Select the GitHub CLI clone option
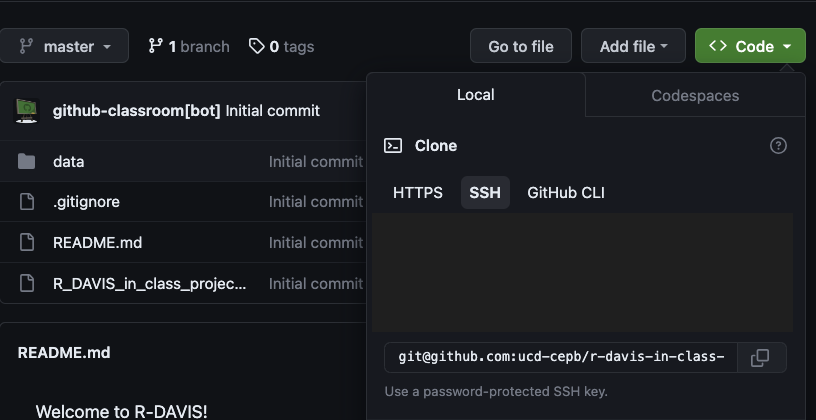Screen dimensions: 816x420 click(566, 193)
